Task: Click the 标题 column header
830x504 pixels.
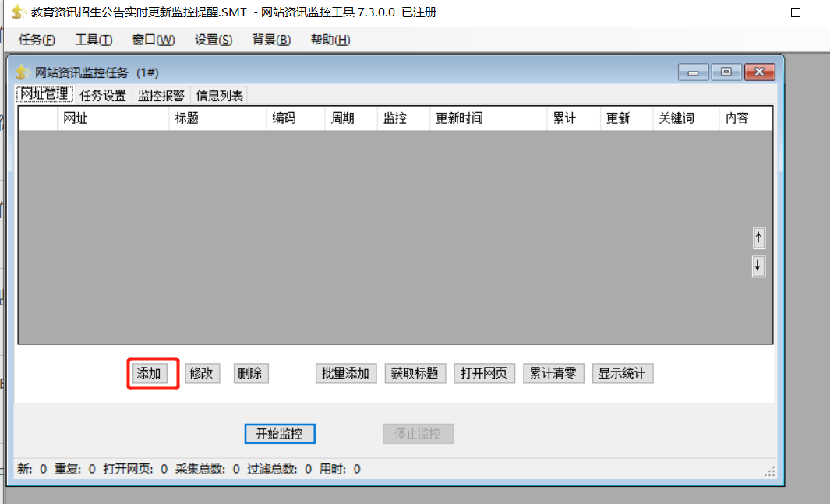Action: click(217, 118)
